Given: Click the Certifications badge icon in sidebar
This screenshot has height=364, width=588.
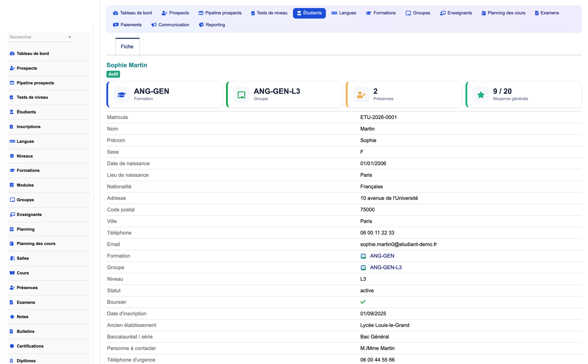Looking at the screenshot, I should click(x=12, y=346).
